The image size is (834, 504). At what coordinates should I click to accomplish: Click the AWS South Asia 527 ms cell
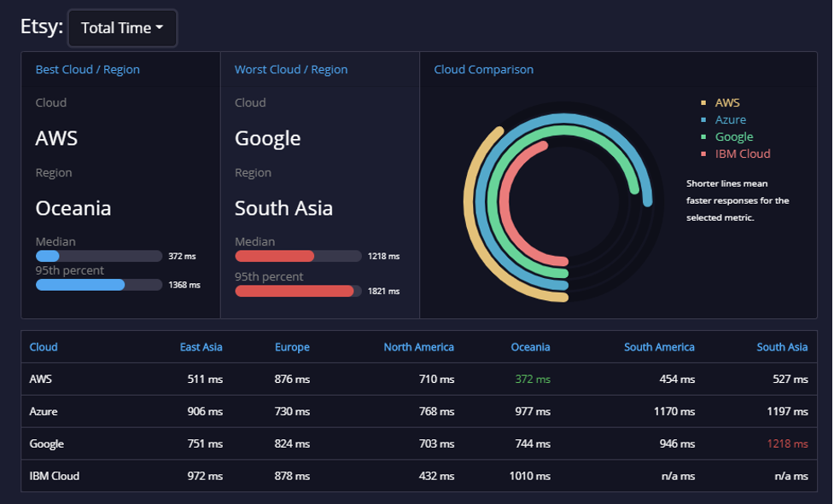click(x=790, y=379)
